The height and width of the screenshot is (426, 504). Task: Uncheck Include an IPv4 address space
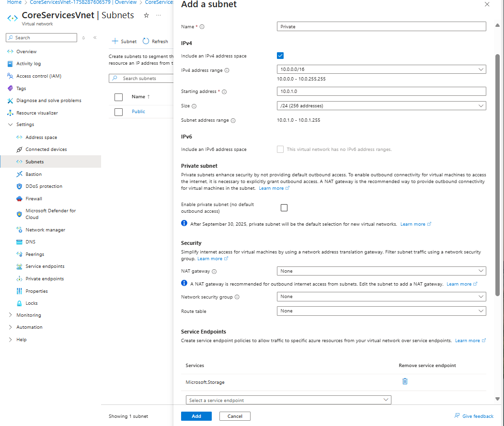point(280,56)
